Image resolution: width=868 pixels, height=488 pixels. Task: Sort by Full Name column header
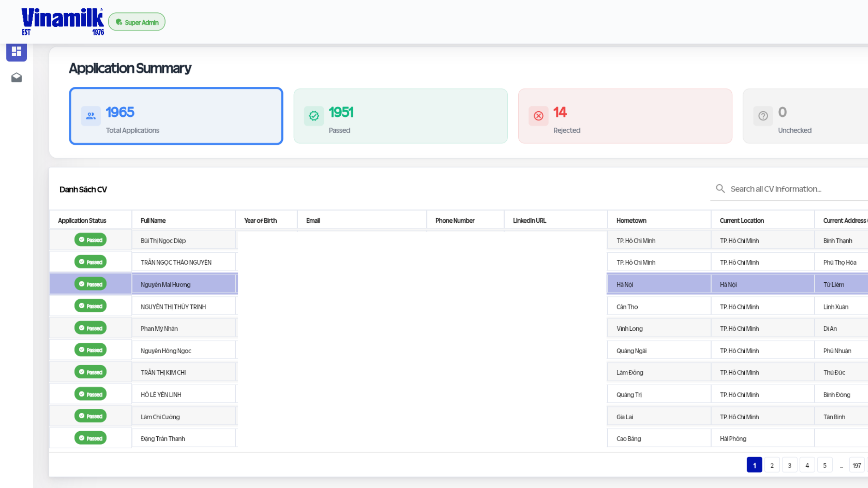click(x=153, y=221)
